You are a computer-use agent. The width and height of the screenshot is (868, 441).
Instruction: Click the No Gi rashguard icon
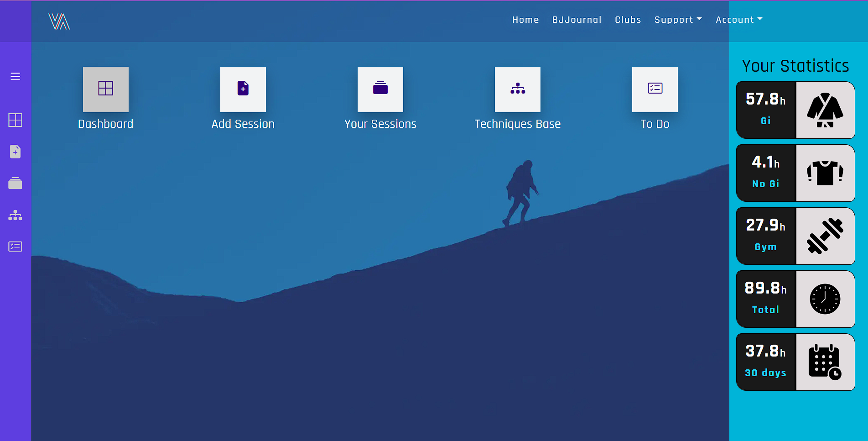click(825, 173)
